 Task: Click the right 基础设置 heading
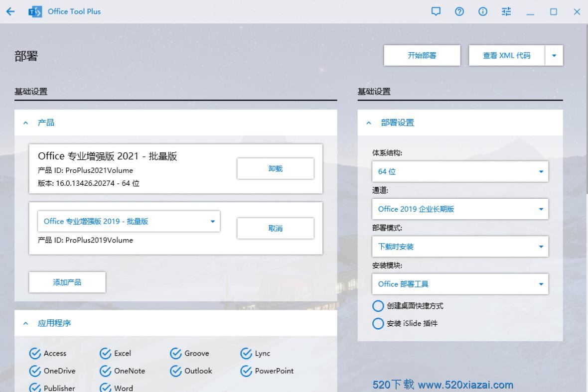click(x=374, y=92)
